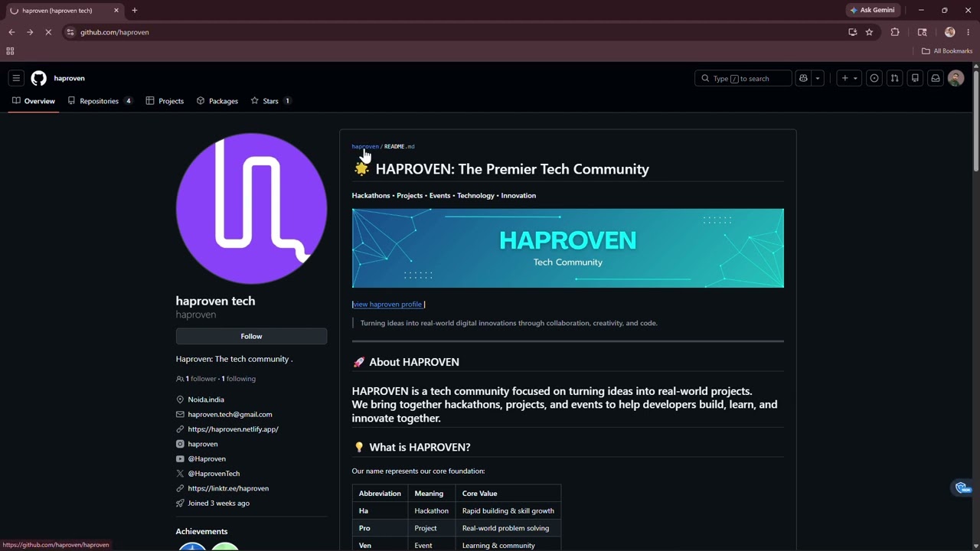Click the Hackathon table cell
The width and height of the screenshot is (980, 551).
coord(432,510)
